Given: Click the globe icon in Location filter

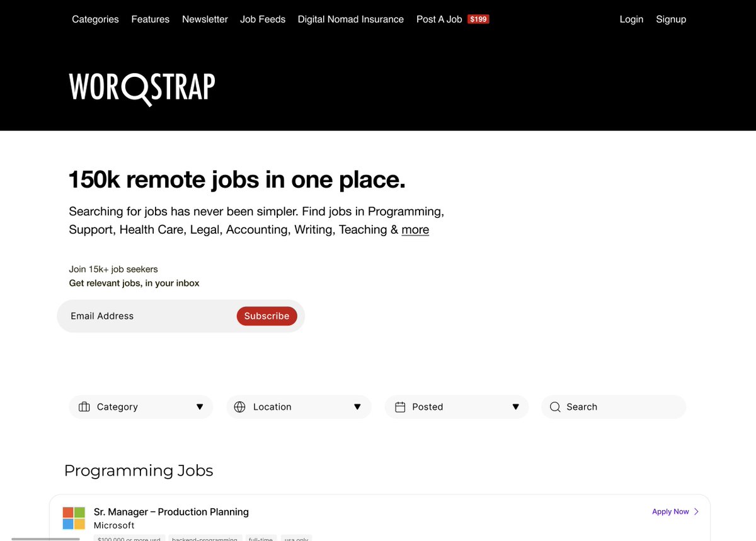Looking at the screenshot, I should click(239, 407).
